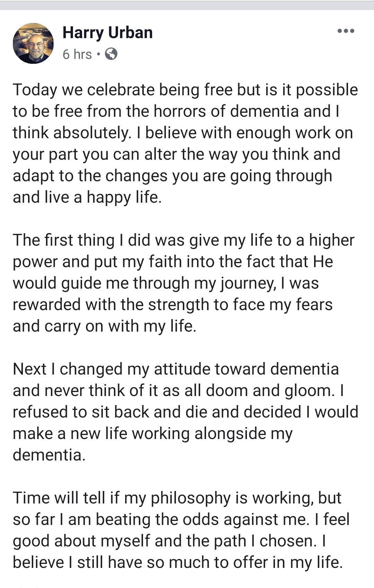The height and width of the screenshot is (588, 374).
Task: Click the line "so far I am beating the odds"
Action: click(x=181, y=519)
